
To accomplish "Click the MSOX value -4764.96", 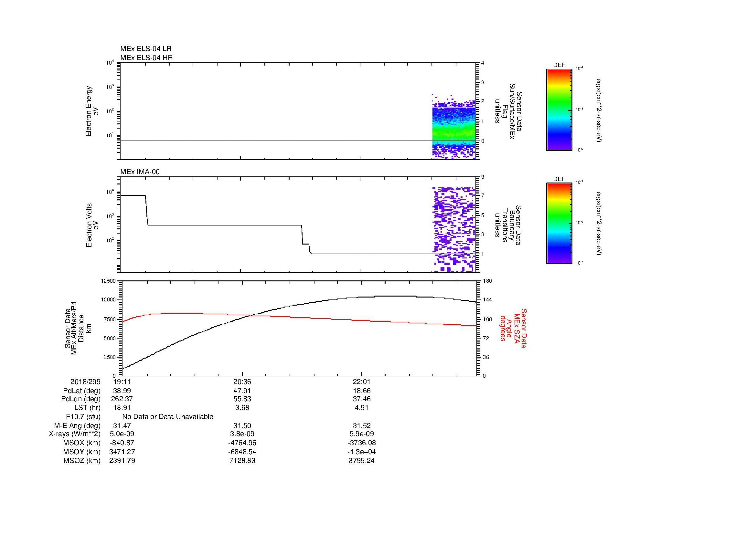I will click(x=242, y=443).
